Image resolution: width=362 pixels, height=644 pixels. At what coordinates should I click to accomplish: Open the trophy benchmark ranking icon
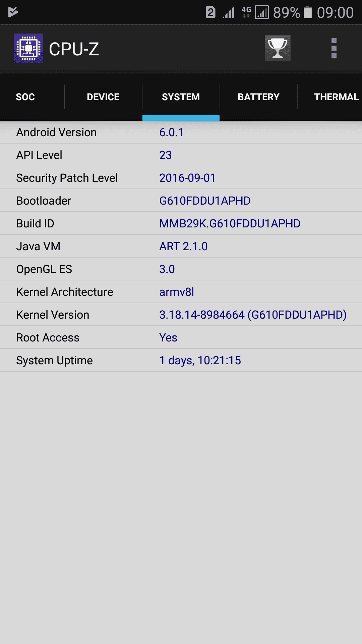(x=278, y=48)
